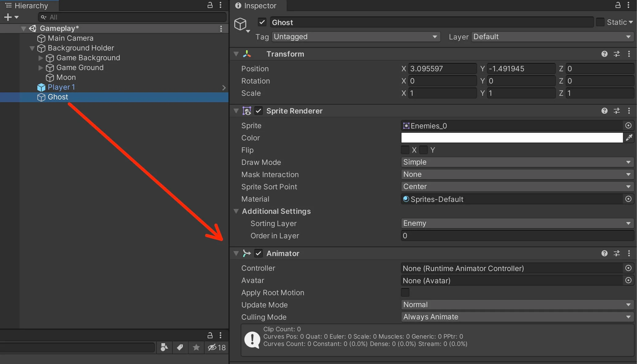Open Animator preset settings icon

(617, 253)
